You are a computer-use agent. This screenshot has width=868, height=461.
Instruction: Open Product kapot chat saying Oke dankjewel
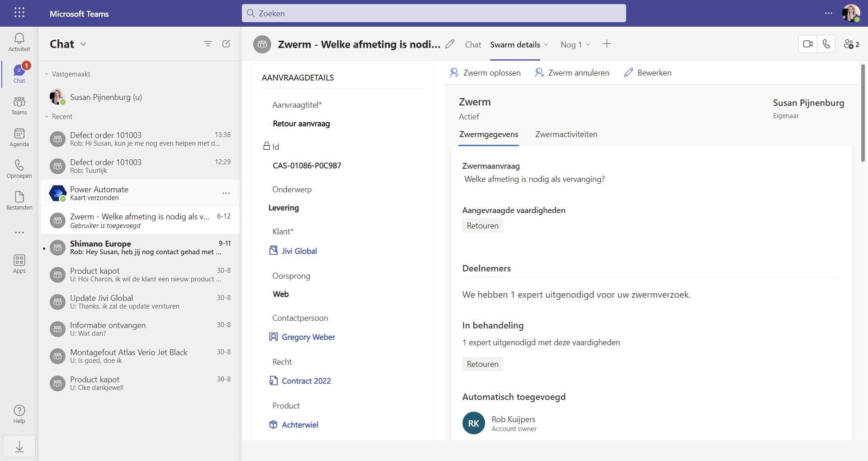pyautogui.click(x=140, y=383)
